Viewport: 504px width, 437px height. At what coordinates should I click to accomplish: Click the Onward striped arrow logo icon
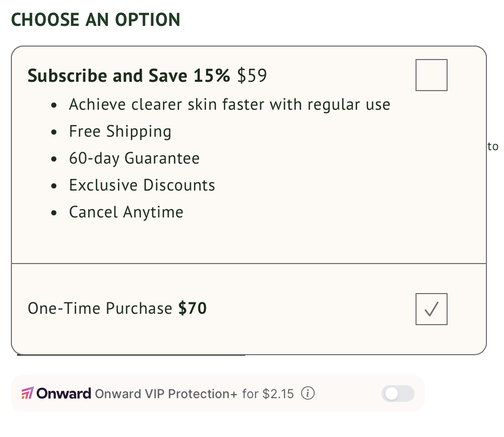coord(27,394)
